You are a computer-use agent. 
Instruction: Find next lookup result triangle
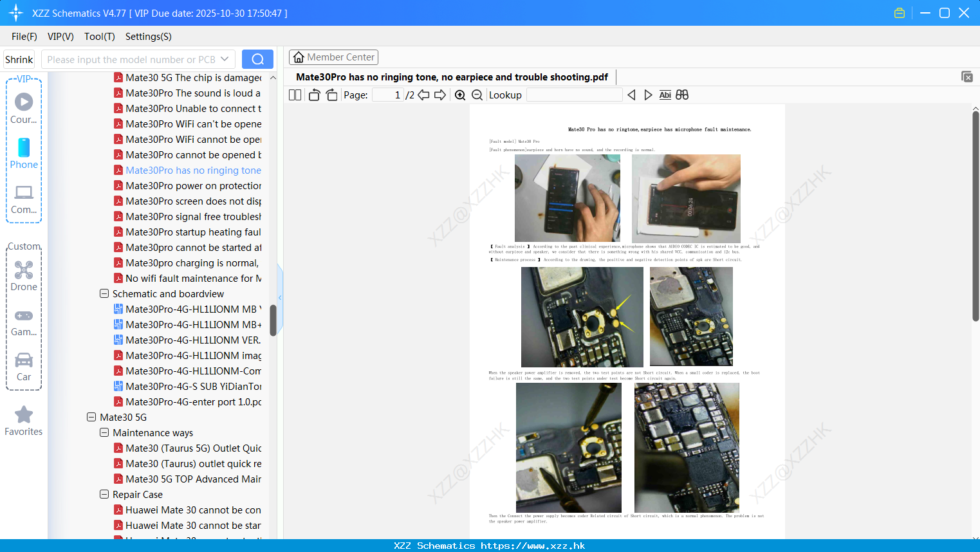[648, 95]
